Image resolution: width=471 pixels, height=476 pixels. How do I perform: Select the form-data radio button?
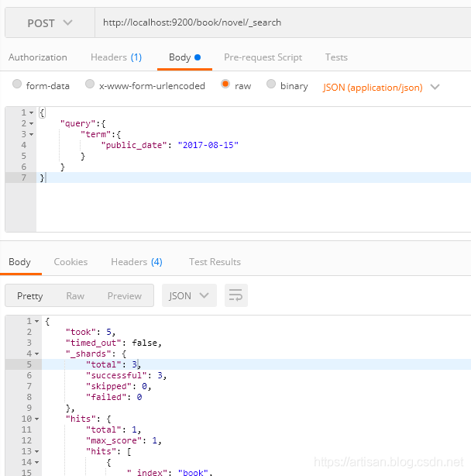point(18,85)
